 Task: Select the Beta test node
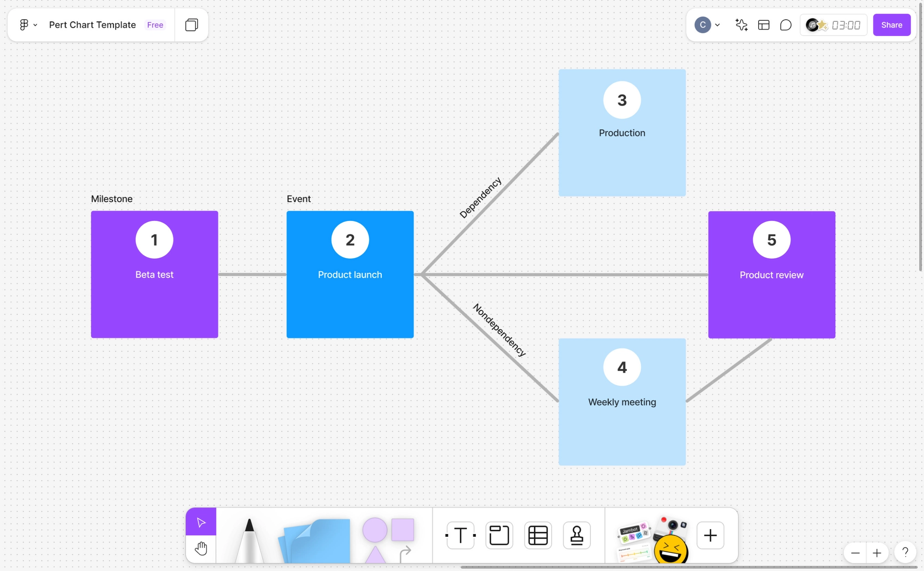coord(154,274)
